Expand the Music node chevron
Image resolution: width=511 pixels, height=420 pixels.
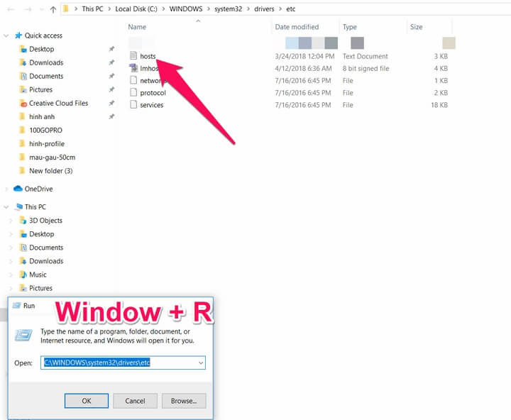[11, 275]
